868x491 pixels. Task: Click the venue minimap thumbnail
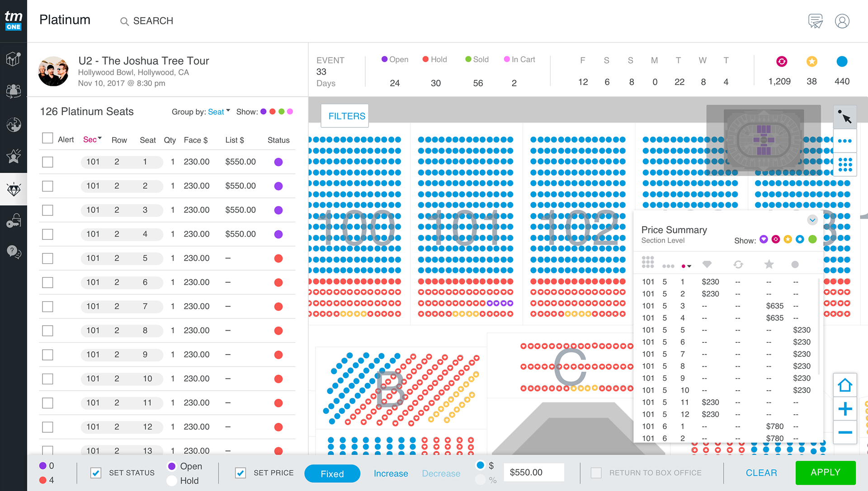[x=764, y=140]
